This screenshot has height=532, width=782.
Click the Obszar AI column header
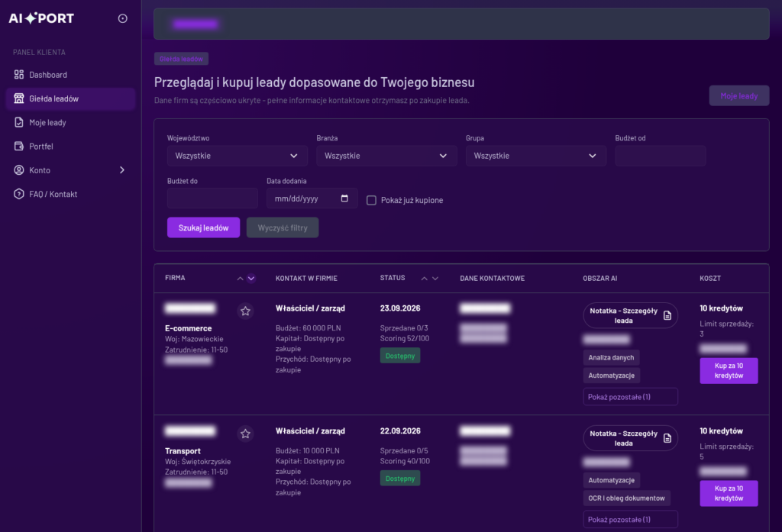tap(600, 279)
